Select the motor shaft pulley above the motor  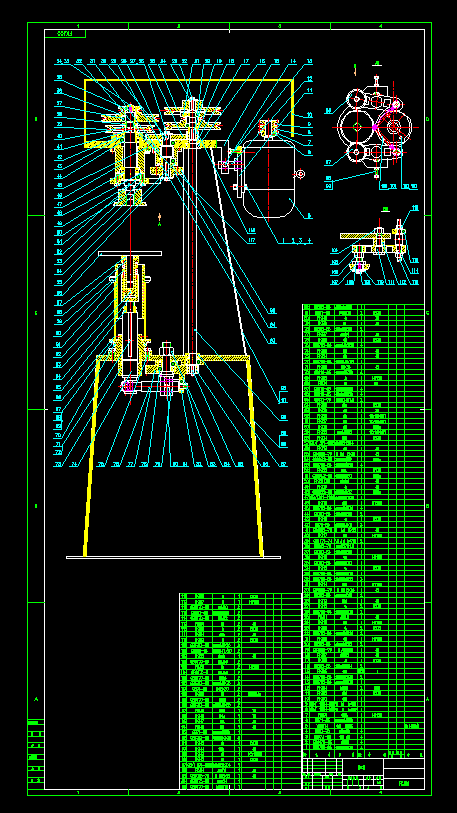point(269,128)
